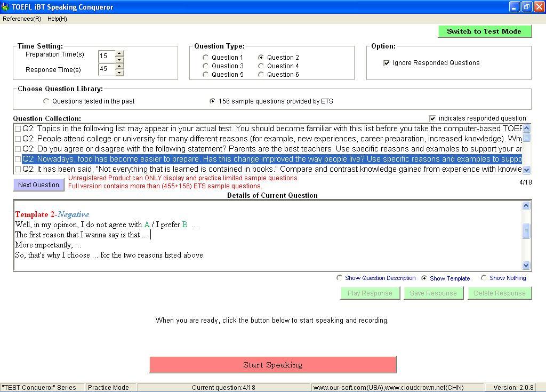Click the Start Speaking button

(x=273, y=365)
